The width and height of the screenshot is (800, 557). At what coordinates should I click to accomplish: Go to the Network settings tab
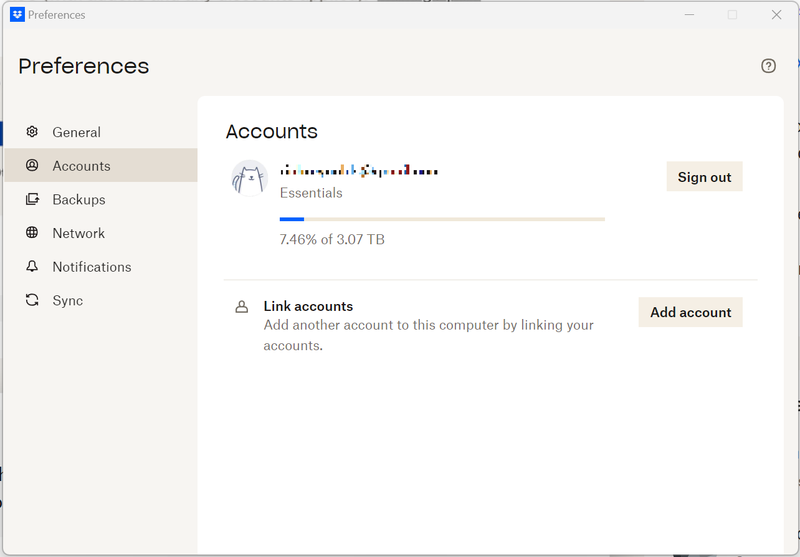79,233
